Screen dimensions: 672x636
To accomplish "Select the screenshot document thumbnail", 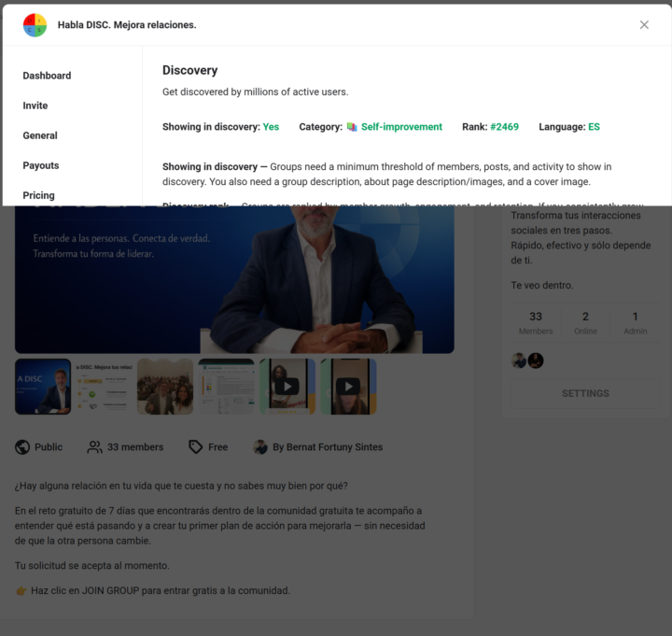I will (x=226, y=387).
